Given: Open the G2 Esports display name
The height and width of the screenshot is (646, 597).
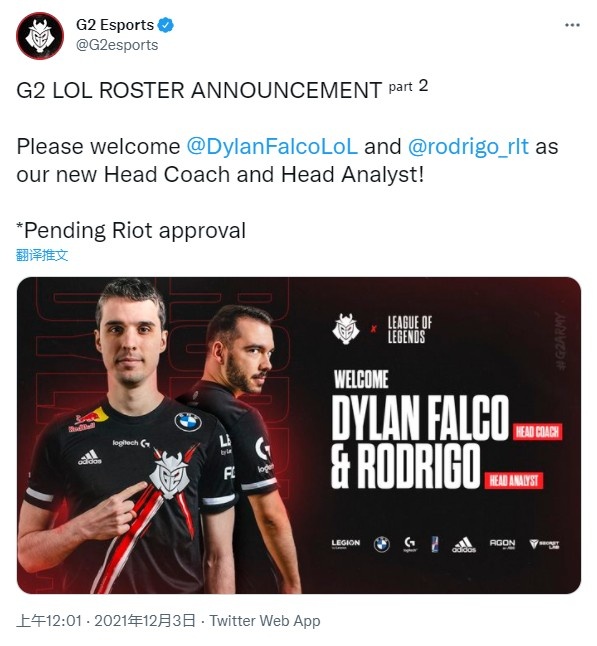Looking at the screenshot, I should pos(115,25).
